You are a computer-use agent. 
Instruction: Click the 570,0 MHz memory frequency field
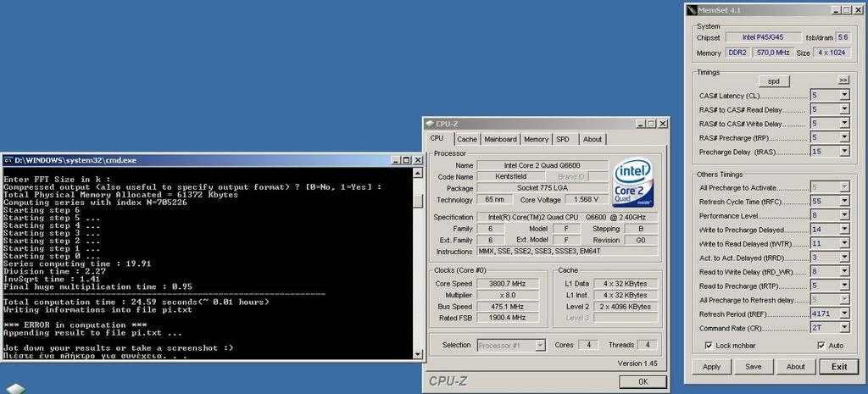point(775,53)
